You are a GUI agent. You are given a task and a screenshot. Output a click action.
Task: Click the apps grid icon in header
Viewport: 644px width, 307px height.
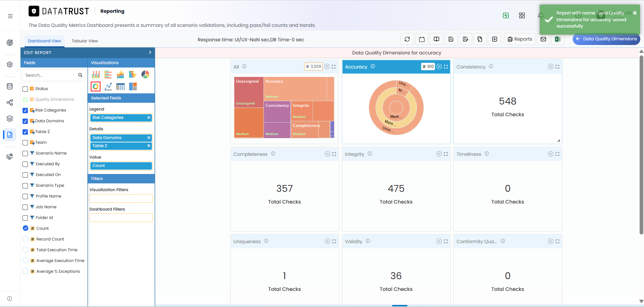pos(522,15)
